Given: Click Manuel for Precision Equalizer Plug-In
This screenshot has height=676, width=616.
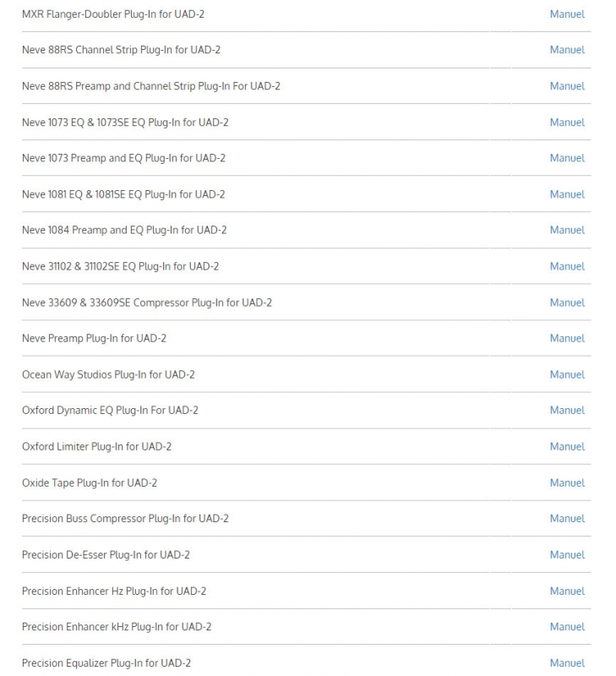Looking at the screenshot, I should click(x=566, y=662).
